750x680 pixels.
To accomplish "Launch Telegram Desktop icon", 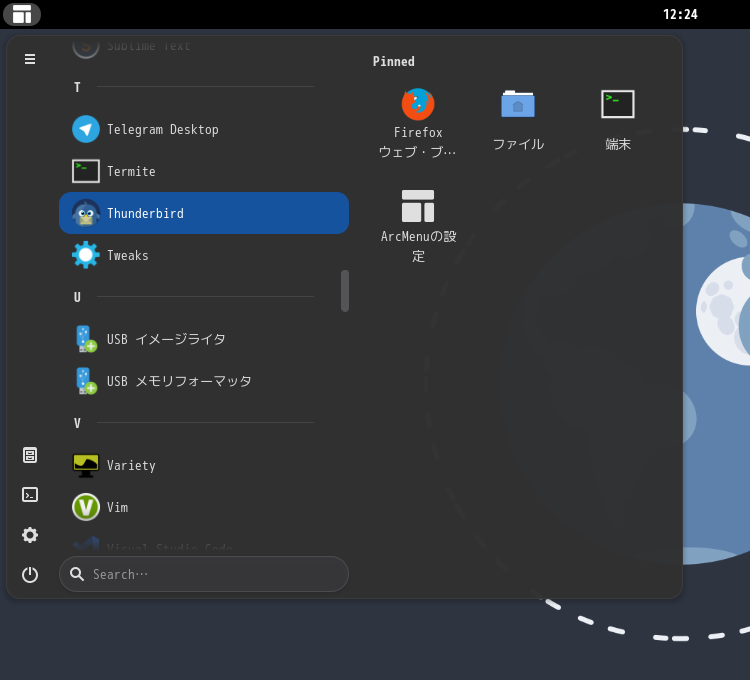I will 86,129.
